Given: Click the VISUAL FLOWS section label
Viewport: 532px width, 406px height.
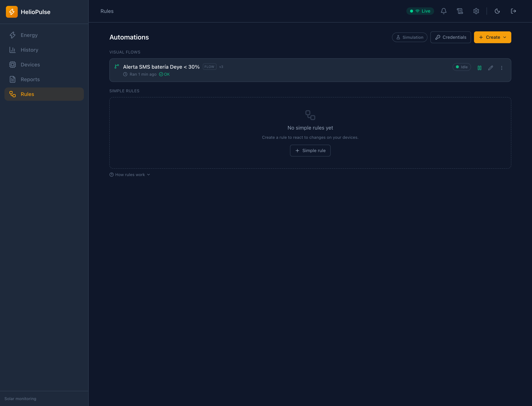Looking at the screenshot, I should click(x=125, y=52).
